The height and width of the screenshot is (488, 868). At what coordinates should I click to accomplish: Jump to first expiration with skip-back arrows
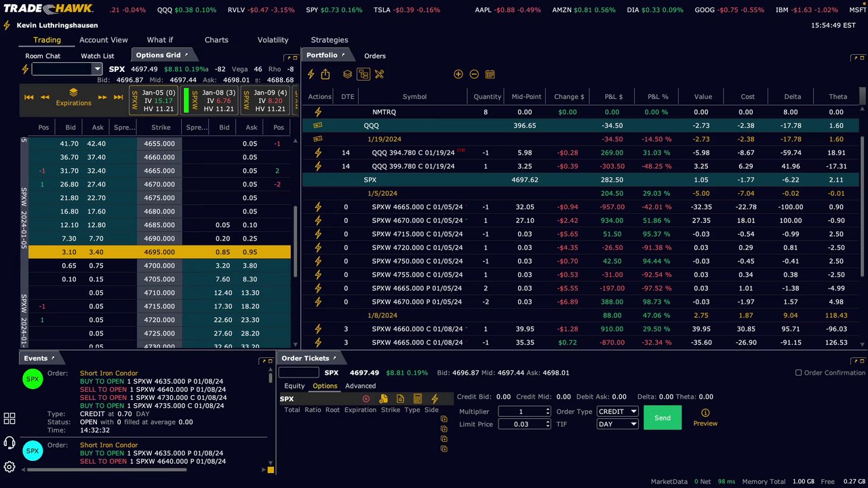29,97
